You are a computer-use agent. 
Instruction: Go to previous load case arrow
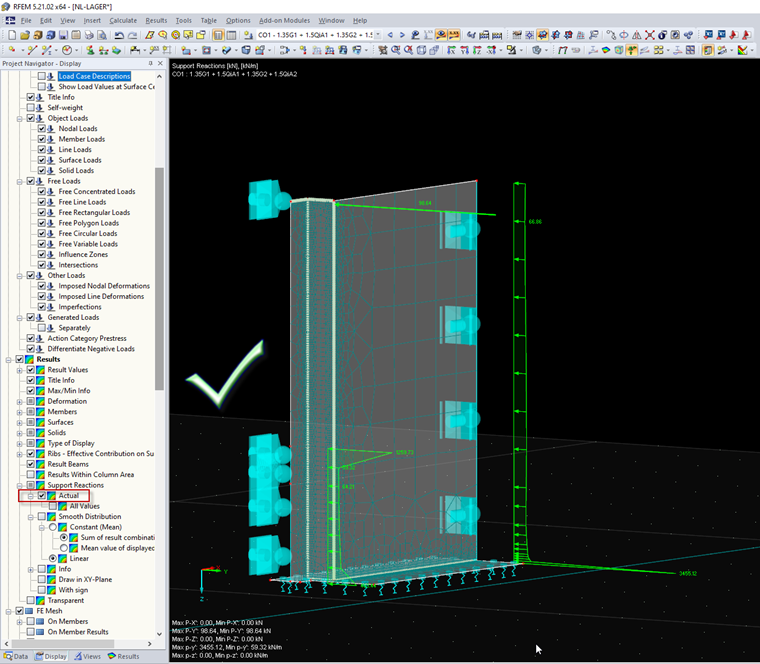(x=390, y=35)
